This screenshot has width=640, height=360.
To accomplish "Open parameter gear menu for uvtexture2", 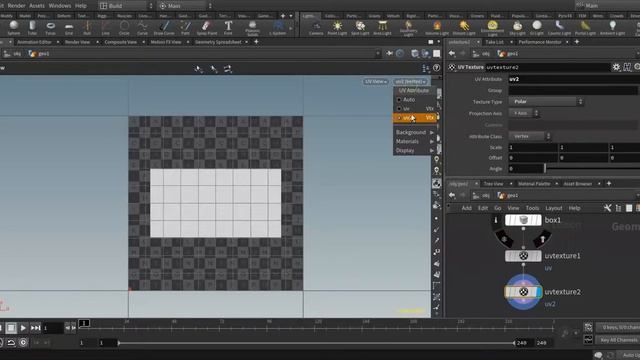I will tap(616, 67).
